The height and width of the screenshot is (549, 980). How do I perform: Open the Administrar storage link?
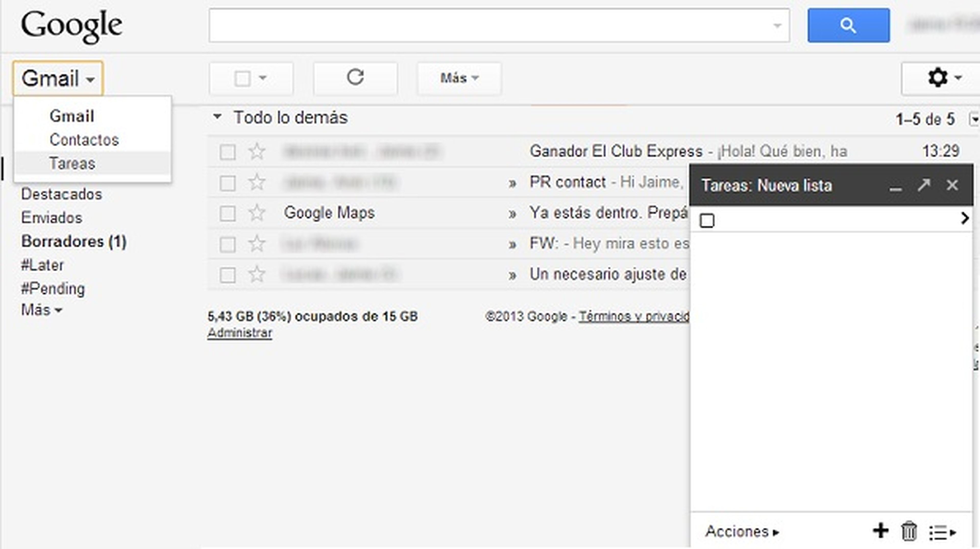point(240,333)
